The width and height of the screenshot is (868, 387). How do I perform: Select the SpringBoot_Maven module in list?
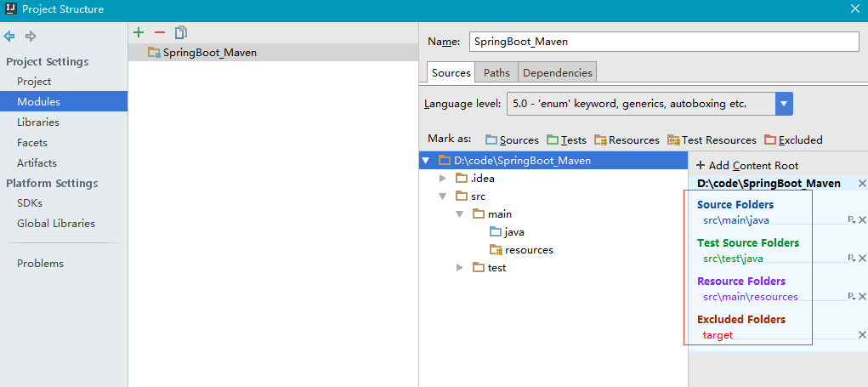[274, 53]
